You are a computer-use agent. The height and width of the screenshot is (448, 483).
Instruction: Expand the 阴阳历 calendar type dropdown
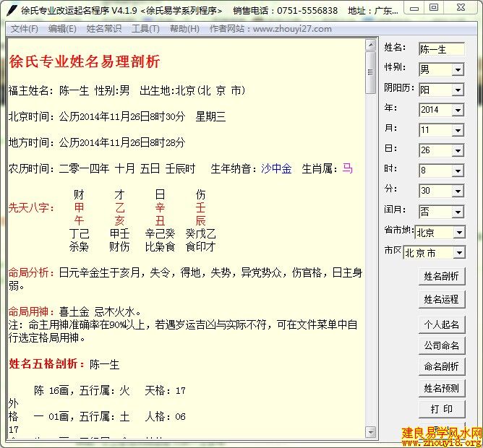457,90
